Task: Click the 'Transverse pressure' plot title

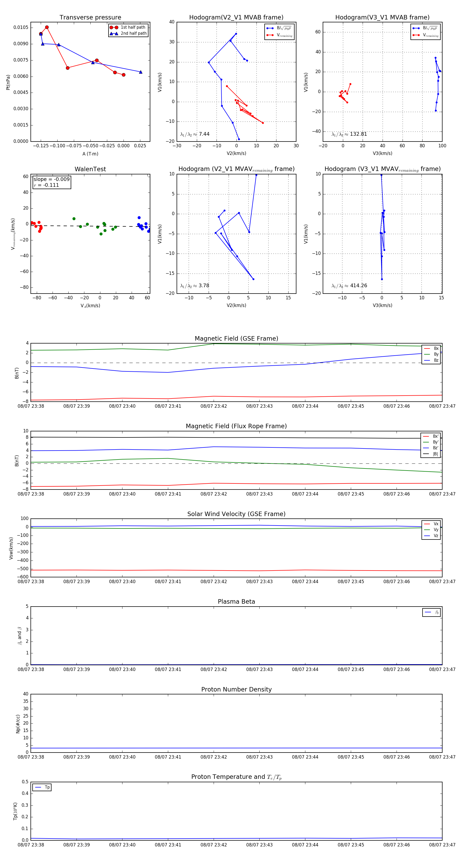Action: [x=90, y=17]
